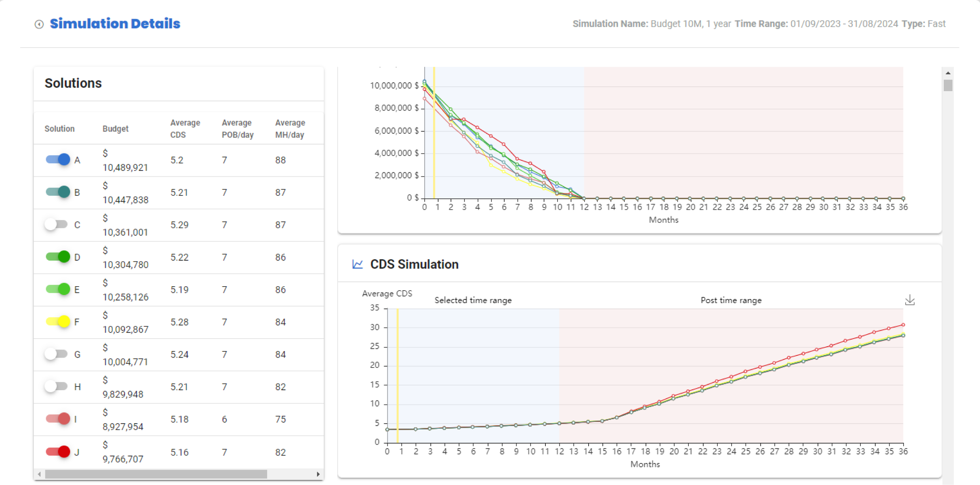The image size is (980, 485).
Task: Disable solution A toggle
Action: click(58, 160)
